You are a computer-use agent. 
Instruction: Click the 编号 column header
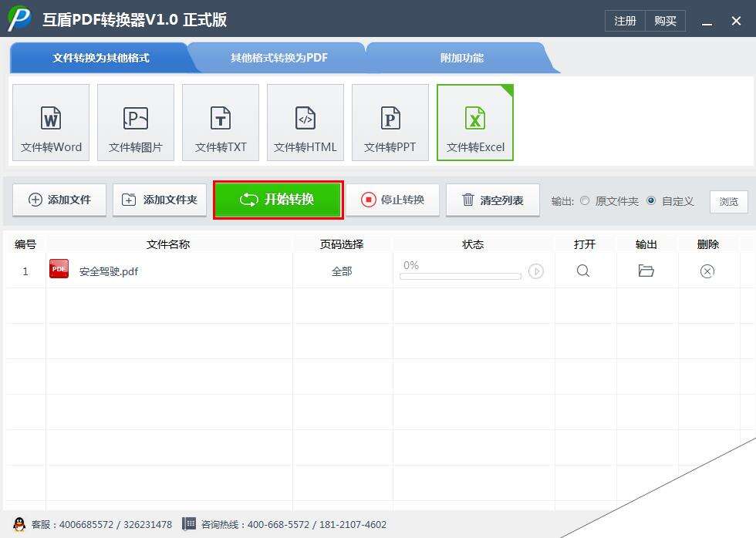(25, 244)
